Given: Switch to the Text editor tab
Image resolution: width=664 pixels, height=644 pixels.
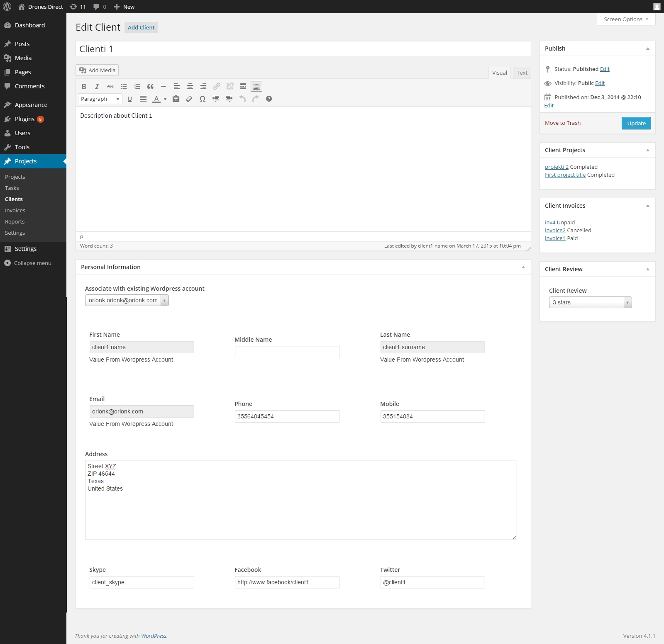Looking at the screenshot, I should tap(522, 73).
